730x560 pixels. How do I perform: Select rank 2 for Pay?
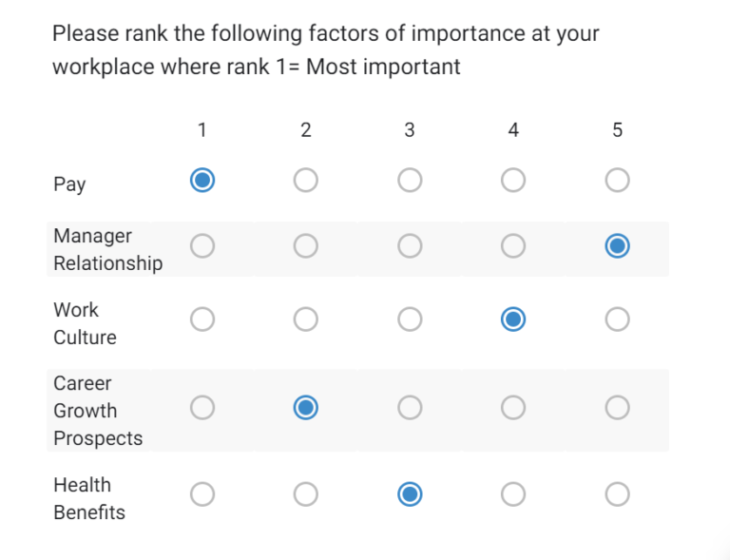pyautogui.click(x=305, y=180)
